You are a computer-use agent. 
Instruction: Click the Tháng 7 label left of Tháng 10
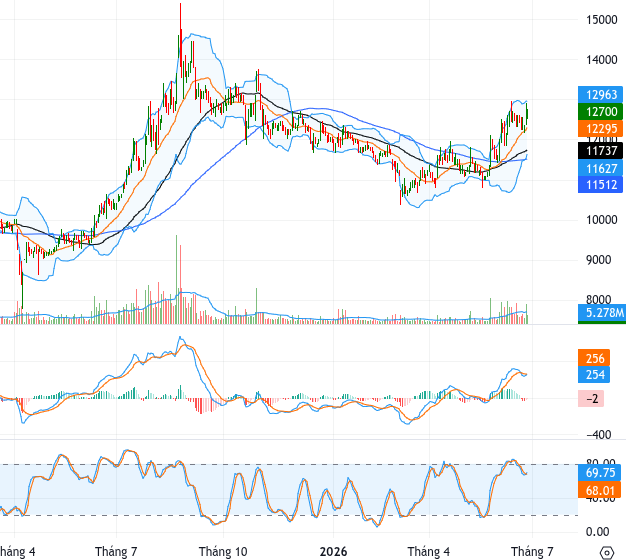pyautogui.click(x=116, y=552)
